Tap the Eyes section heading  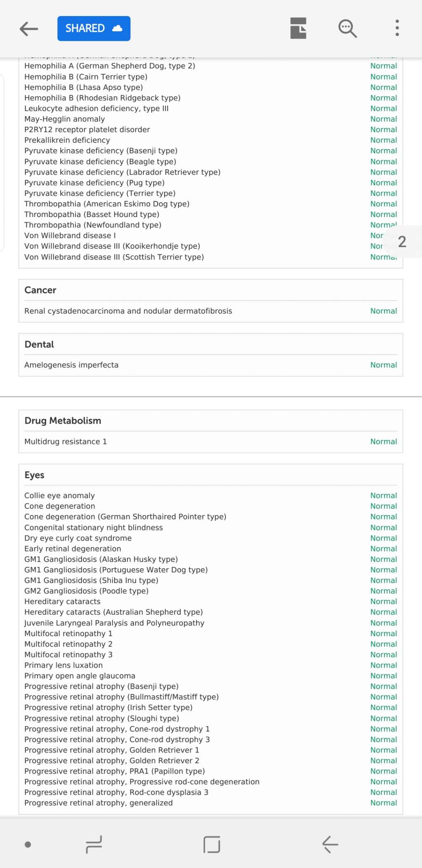[34, 475]
